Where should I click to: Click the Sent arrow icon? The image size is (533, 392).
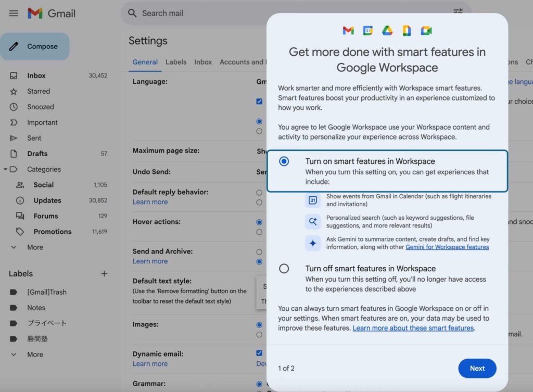click(14, 138)
